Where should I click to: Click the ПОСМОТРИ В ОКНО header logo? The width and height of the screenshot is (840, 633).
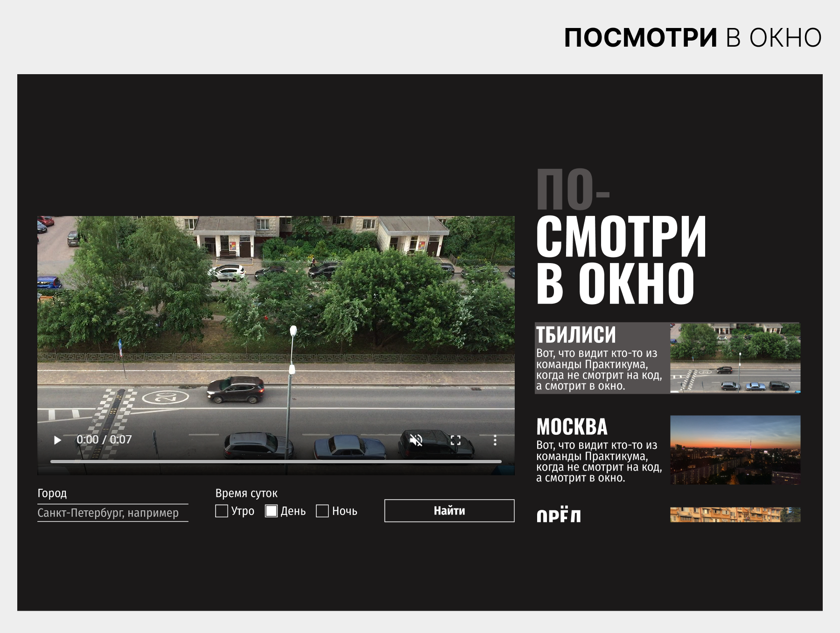pos(693,38)
